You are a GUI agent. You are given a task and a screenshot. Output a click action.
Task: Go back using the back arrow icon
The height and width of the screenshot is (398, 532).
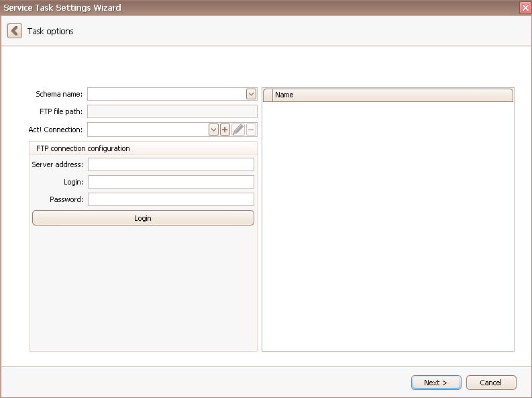(15, 31)
